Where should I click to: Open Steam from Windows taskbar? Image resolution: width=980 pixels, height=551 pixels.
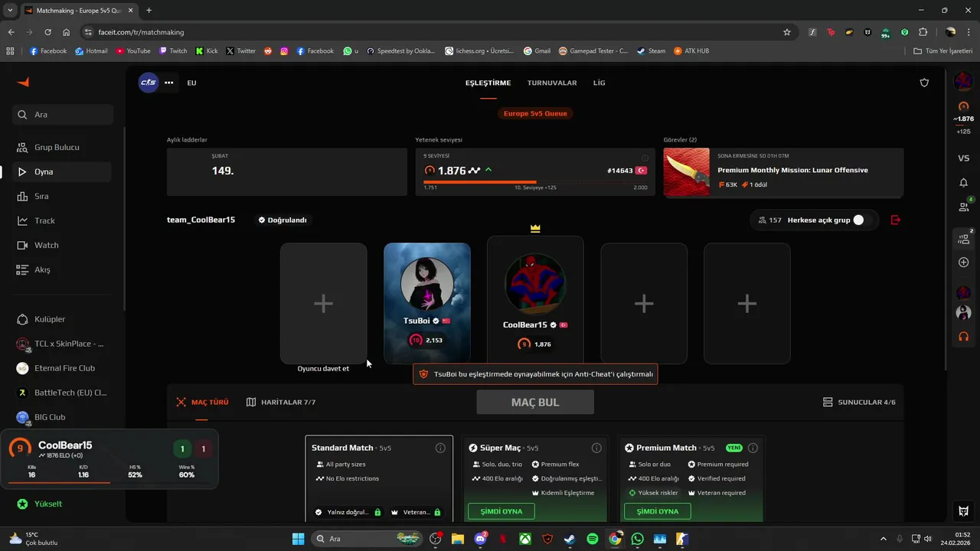(569, 539)
